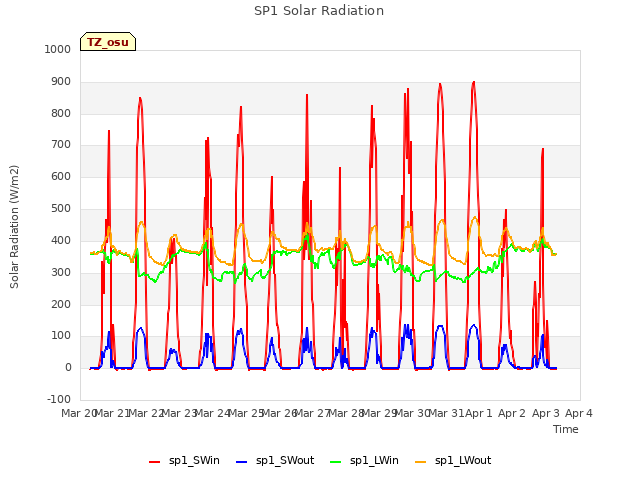Click the 1000 y-axis tick label

(58, 49)
